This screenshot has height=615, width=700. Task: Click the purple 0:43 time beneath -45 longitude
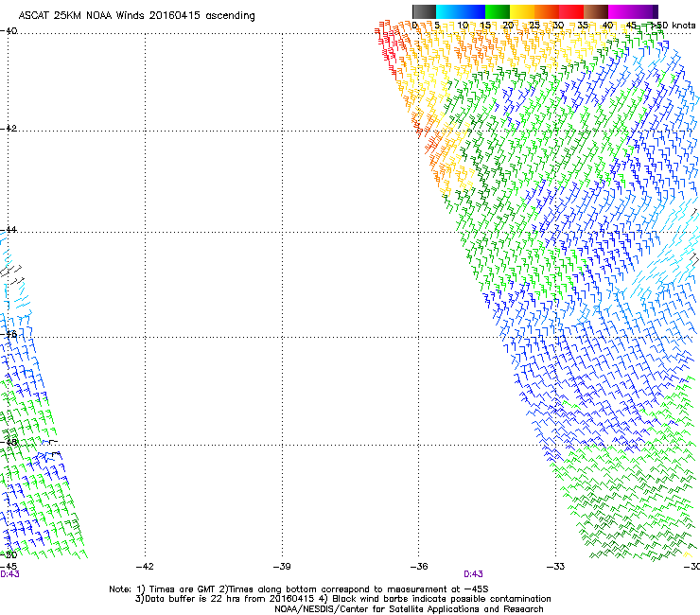point(9,574)
